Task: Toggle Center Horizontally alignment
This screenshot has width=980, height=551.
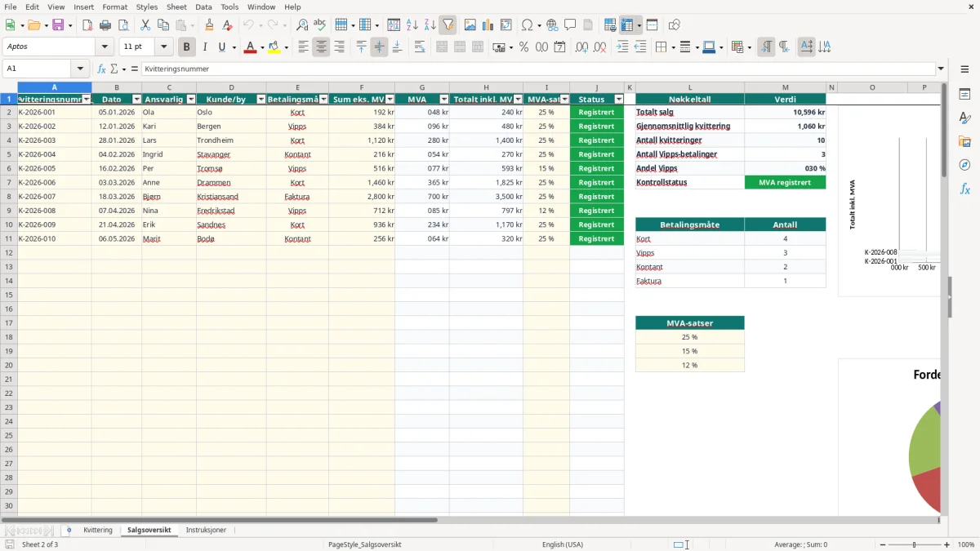Action: tap(321, 47)
